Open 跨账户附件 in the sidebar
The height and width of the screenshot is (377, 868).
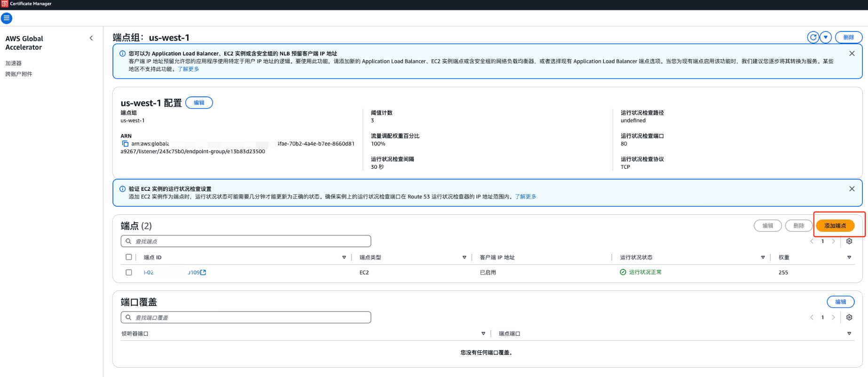(x=19, y=74)
